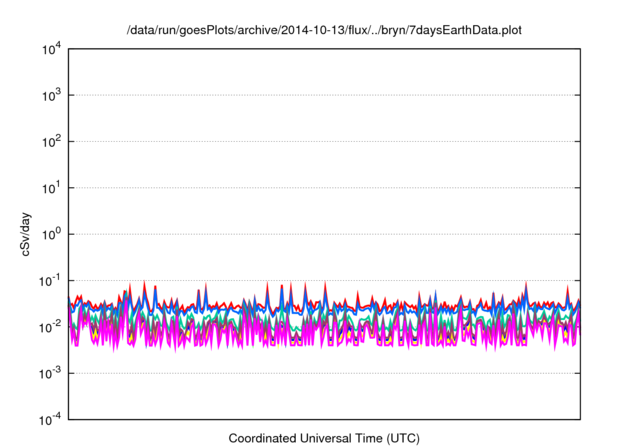The width and height of the screenshot is (640, 448).
Task: Click the 10^4 y-axis tick label
Action: coord(51,50)
